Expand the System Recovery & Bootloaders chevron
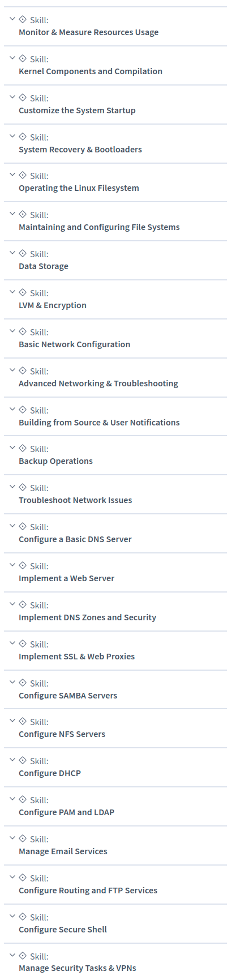 12,136
